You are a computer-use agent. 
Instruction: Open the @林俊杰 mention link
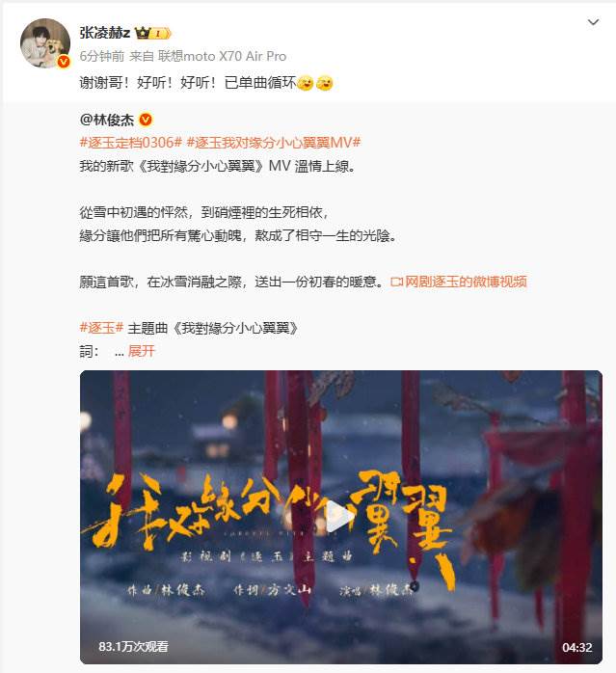point(107,120)
